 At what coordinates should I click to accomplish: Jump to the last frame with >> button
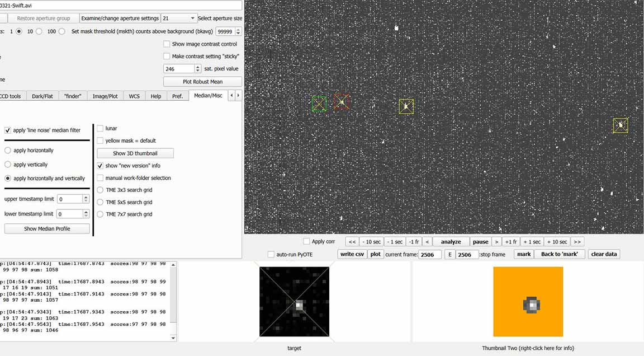click(577, 242)
